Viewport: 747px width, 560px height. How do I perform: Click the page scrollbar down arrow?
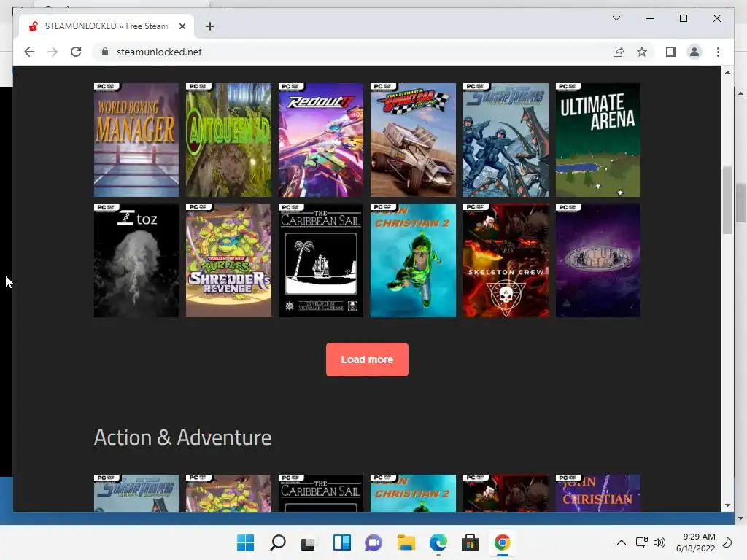tap(727, 505)
